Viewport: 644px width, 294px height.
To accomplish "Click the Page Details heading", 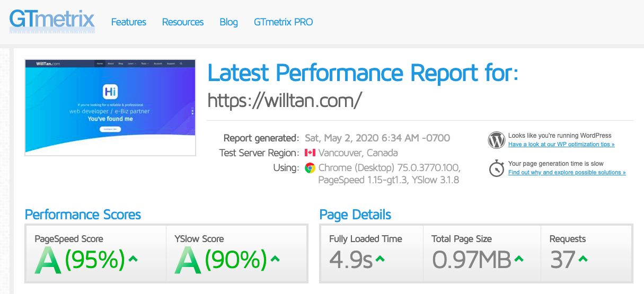I will (x=355, y=215).
